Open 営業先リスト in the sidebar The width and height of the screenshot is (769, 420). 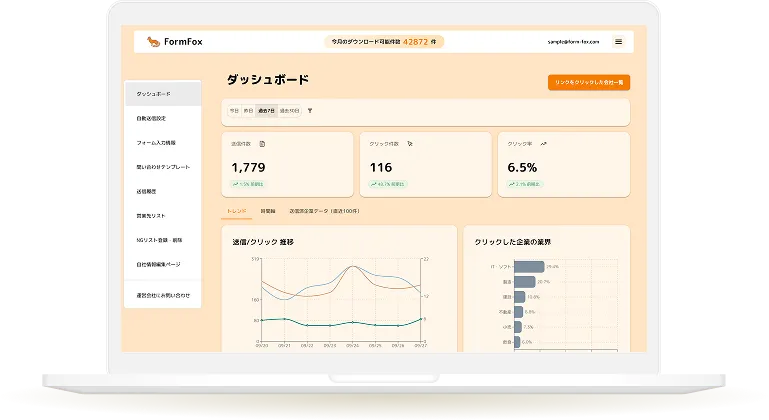(x=163, y=216)
